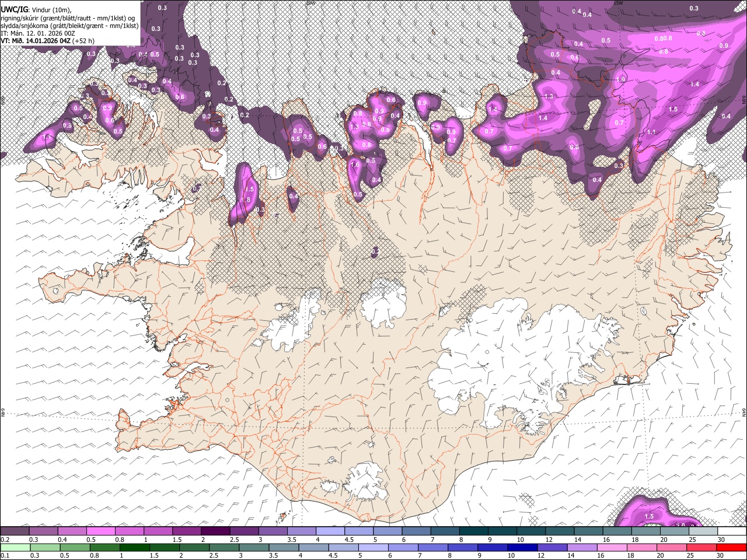The image size is (747, 560).
Task: Click the '0.2' label under upper legend row
Action: [x=5, y=540]
